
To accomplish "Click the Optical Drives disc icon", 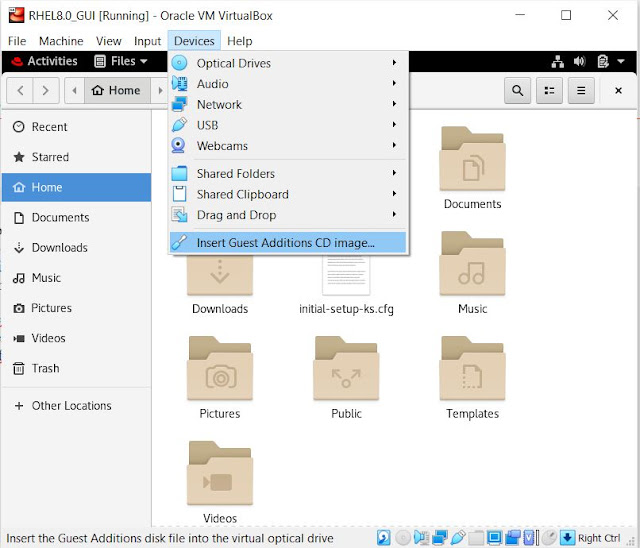I will (179, 63).
